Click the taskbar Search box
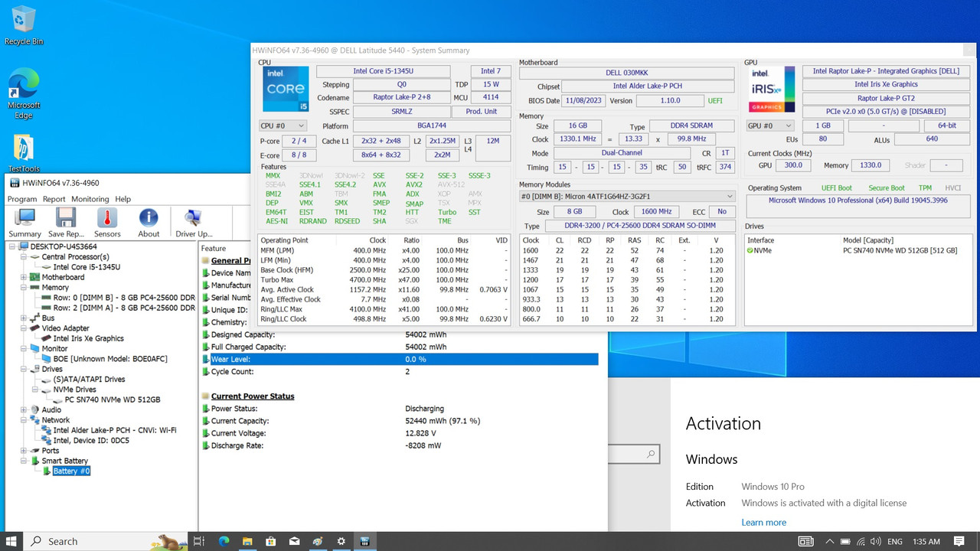 tap(106, 541)
